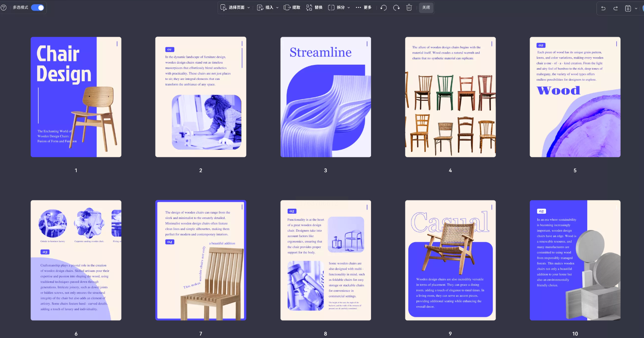The width and height of the screenshot is (644, 338).
Task: Rotate pages counterclockwise with the left rotate icon
Action: click(383, 7)
